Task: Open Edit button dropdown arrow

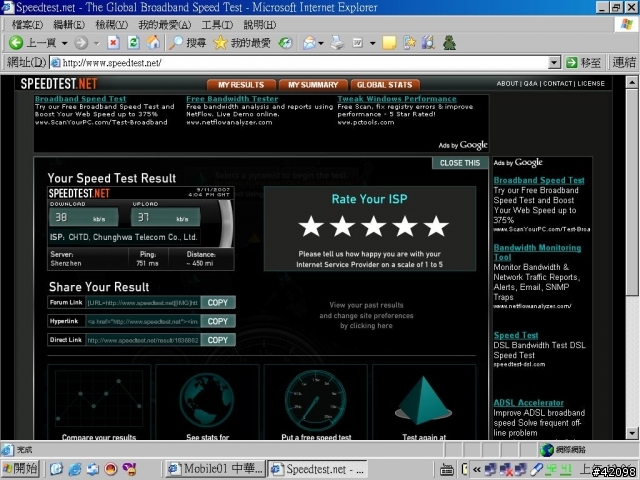Action: pyautogui.click(x=372, y=43)
